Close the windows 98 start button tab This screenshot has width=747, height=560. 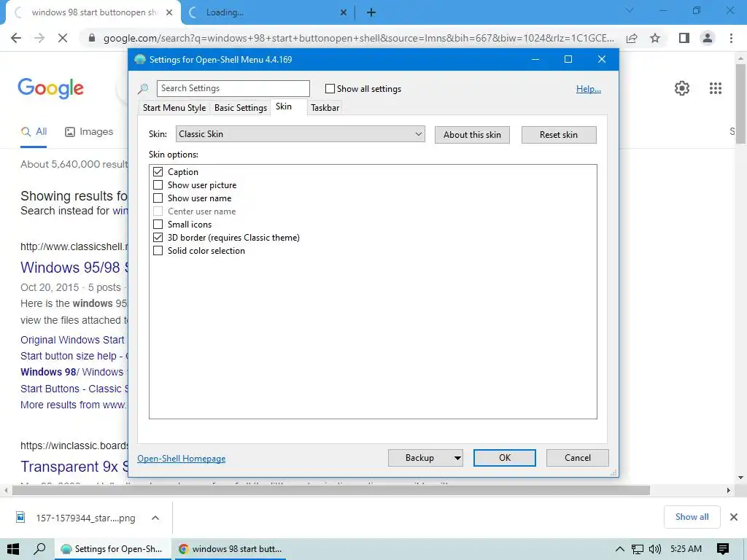(x=169, y=12)
